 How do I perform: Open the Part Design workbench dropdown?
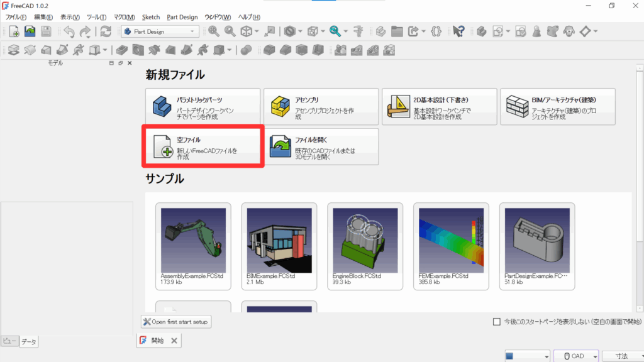click(160, 31)
